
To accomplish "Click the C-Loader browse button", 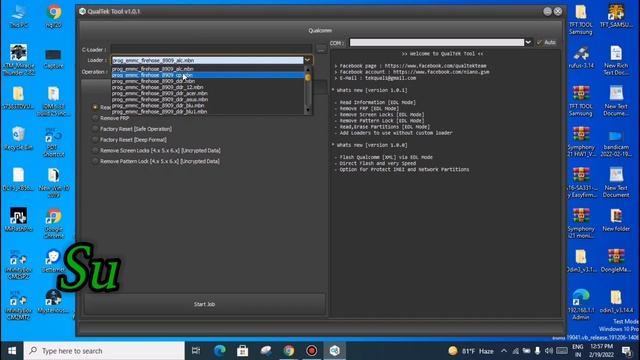I will 321,49.
